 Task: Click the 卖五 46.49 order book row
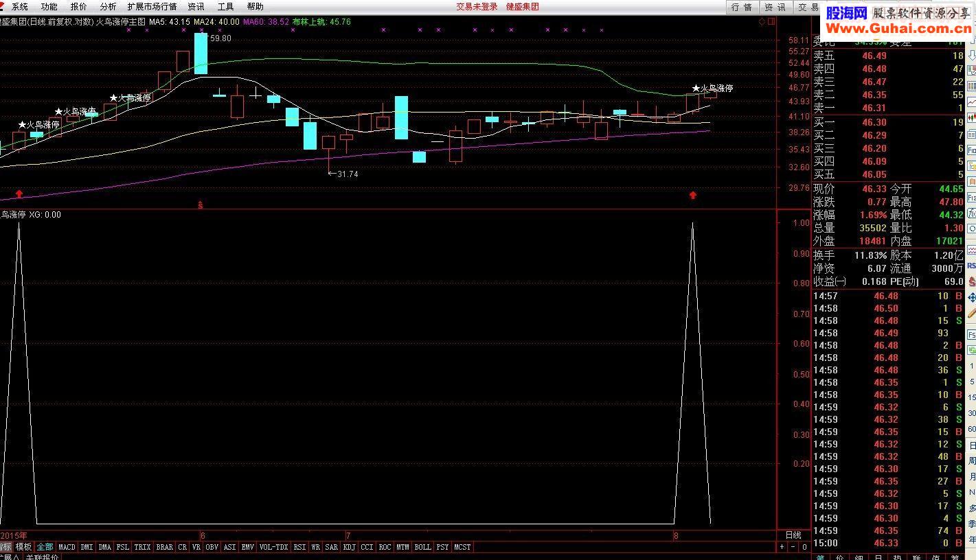point(889,56)
